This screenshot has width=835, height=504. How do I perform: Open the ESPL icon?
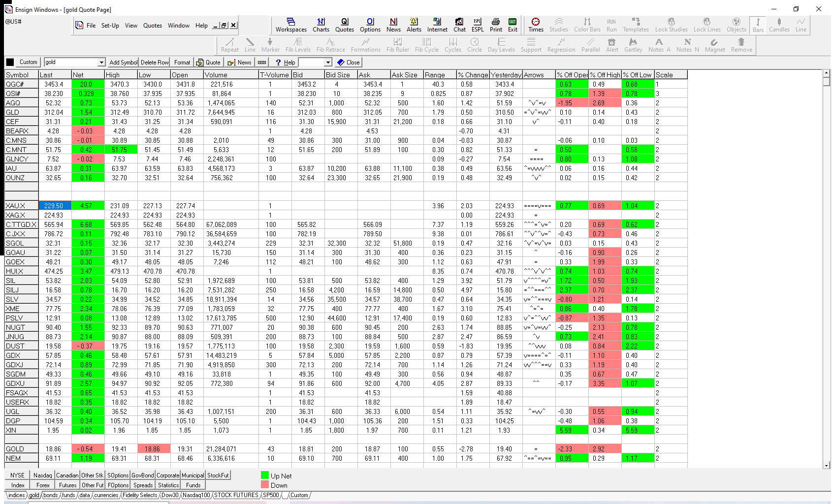(x=478, y=25)
